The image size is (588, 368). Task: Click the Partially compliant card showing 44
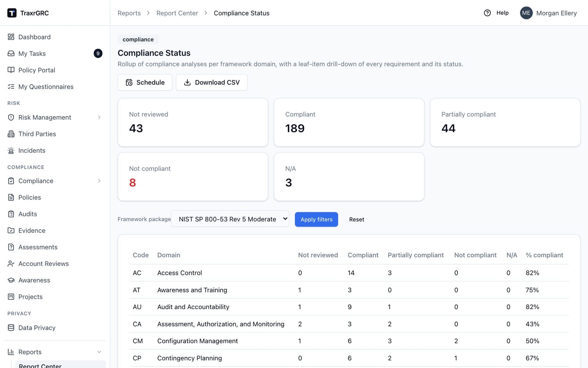point(505,122)
